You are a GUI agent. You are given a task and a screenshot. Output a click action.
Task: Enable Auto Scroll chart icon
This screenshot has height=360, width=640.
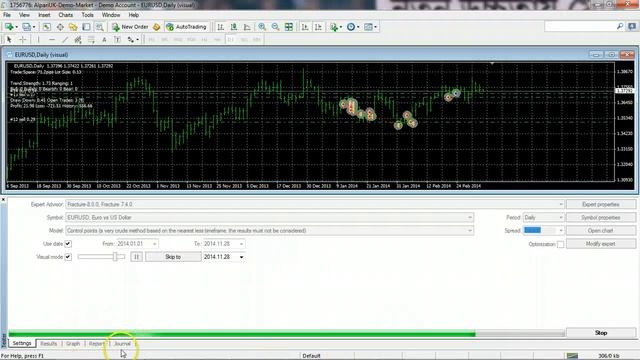[305, 27]
